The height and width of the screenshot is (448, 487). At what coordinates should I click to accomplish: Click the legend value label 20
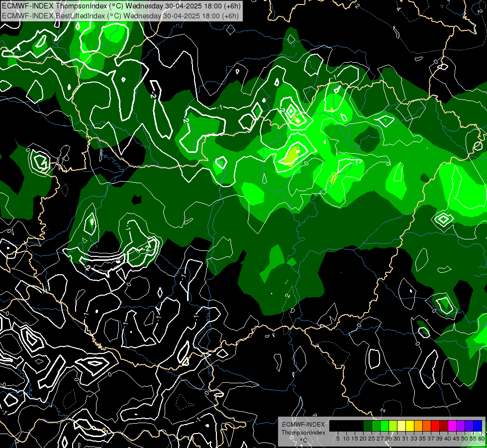click(x=363, y=439)
